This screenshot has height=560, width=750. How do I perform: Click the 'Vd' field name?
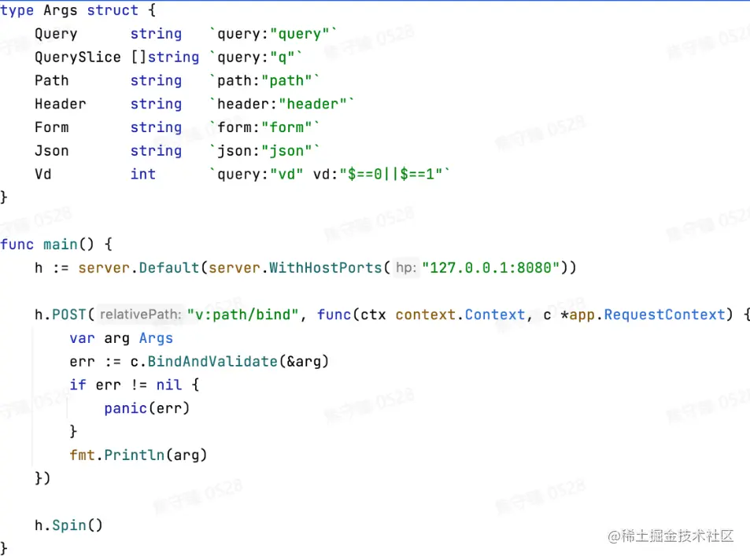click(43, 174)
